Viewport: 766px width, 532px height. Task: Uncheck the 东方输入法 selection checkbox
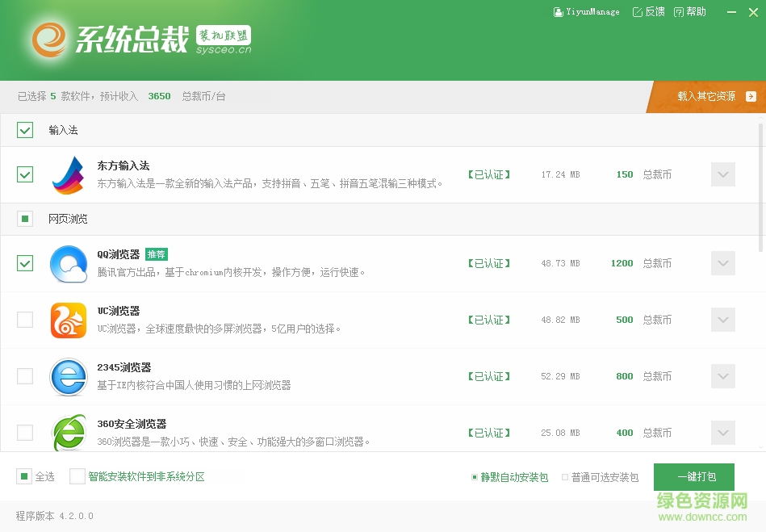coord(24,174)
